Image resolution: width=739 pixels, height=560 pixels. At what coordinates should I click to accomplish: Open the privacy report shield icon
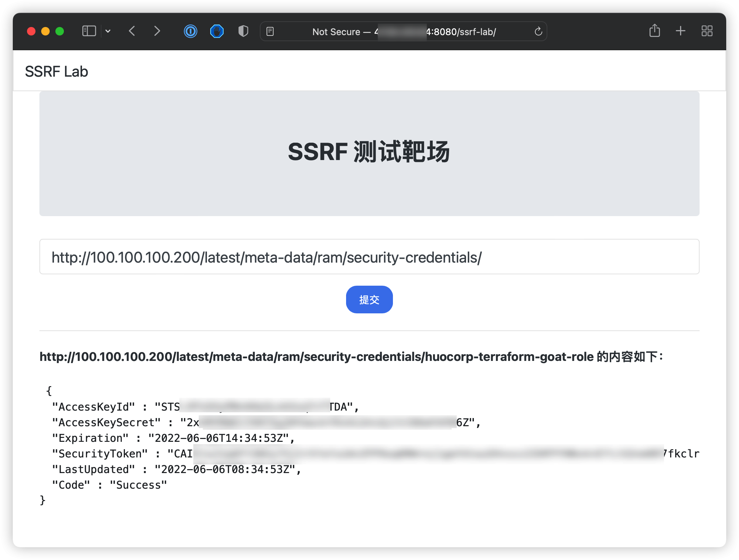[x=243, y=31]
